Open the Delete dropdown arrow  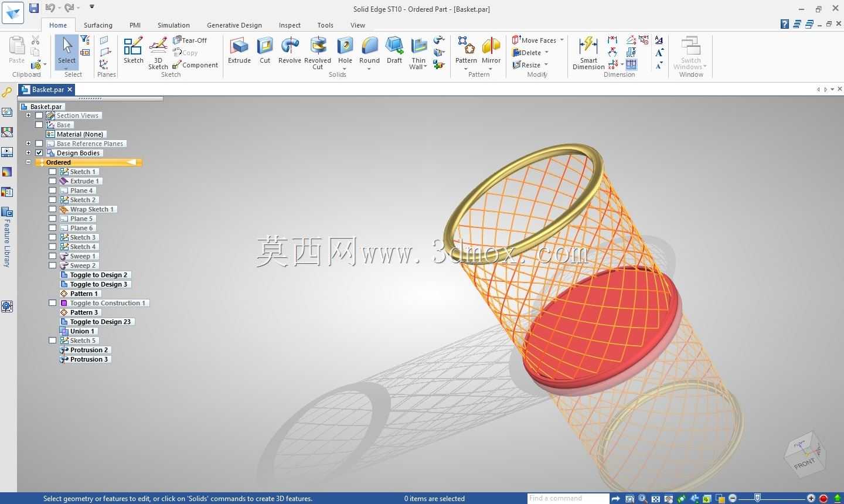point(546,52)
